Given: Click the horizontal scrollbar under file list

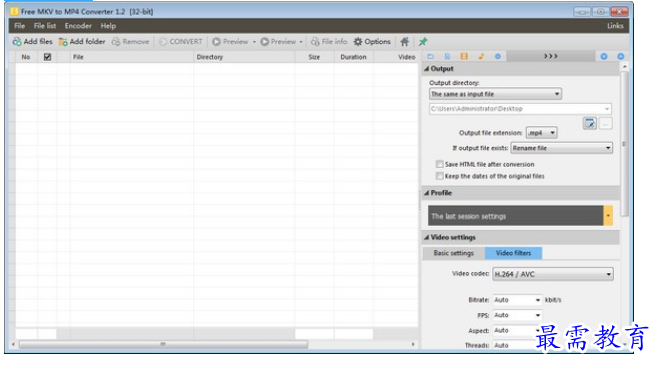Looking at the screenshot, I should (163, 344).
